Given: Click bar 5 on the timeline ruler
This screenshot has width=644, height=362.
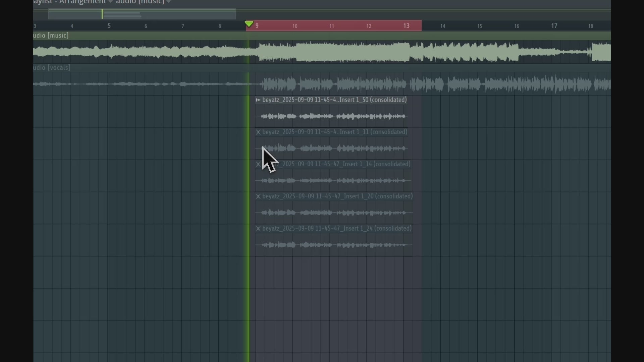Looking at the screenshot, I should click(x=109, y=26).
